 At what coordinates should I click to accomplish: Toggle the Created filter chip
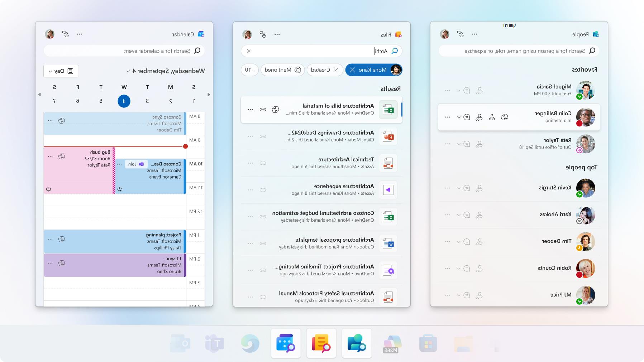(x=325, y=70)
